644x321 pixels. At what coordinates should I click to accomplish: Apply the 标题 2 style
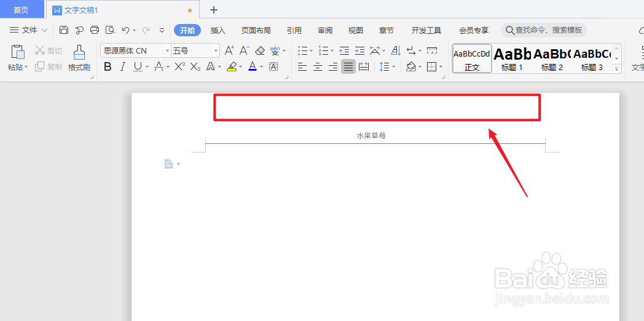pyautogui.click(x=552, y=59)
